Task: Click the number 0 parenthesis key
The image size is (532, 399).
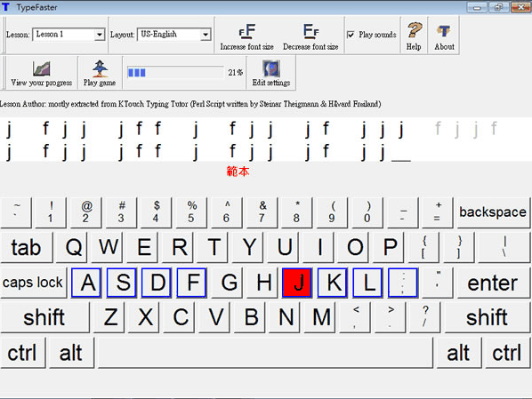Action: coord(367,212)
